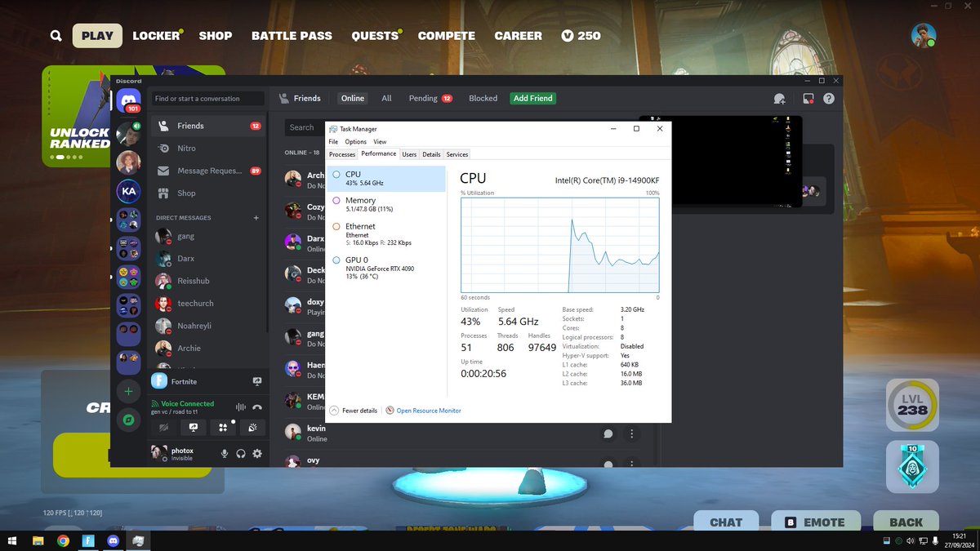Open the BATTLE PASS tab in Fortnite
This screenshot has height=551, width=980.
coord(292,36)
